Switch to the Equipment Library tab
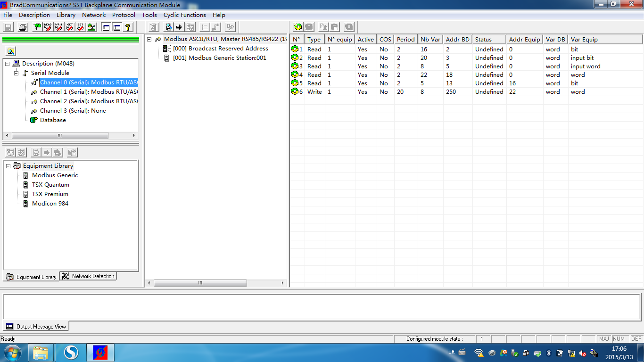Viewport: 644px width, 362px height. pos(32,277)
